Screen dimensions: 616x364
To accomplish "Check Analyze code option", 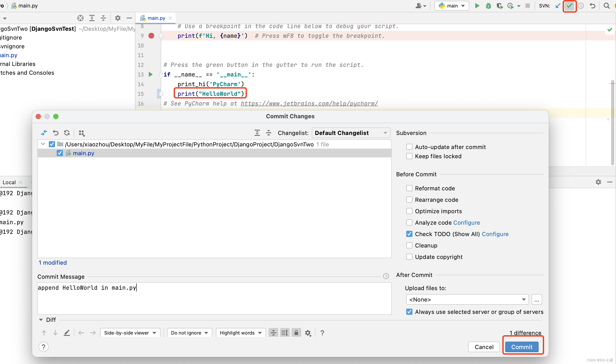I will tap(409, 222).
